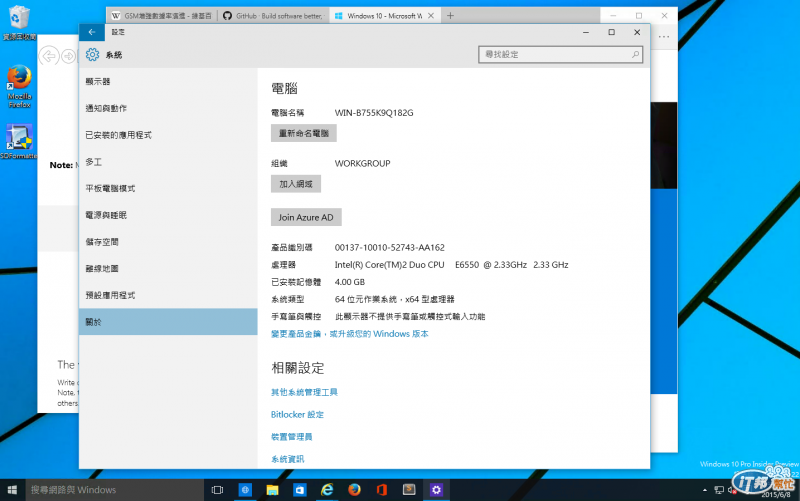Image resolution: width=800 pixels, height=501 pixels.
Task: Click the Intel Core 2 Duo processor text
Action: tap(452, 265)
